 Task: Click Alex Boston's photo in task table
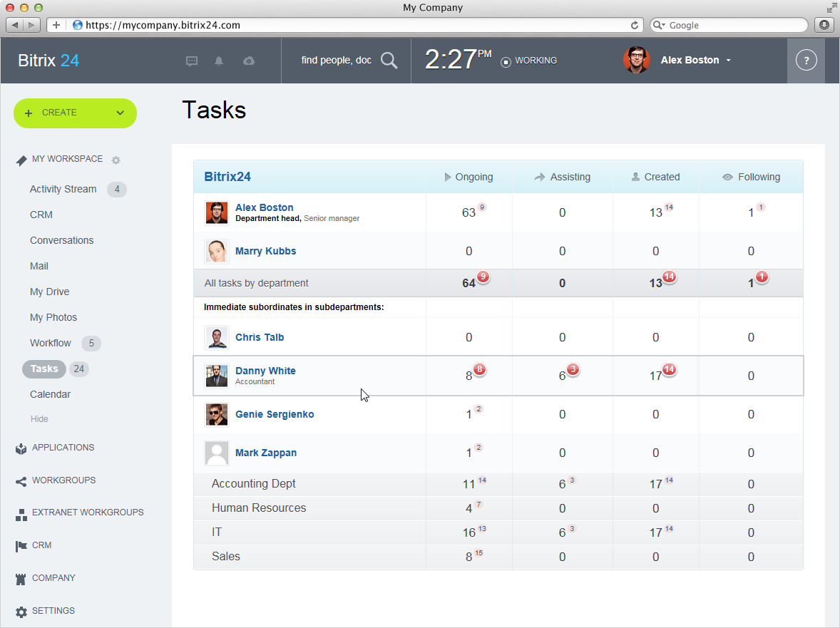[217, 212]
